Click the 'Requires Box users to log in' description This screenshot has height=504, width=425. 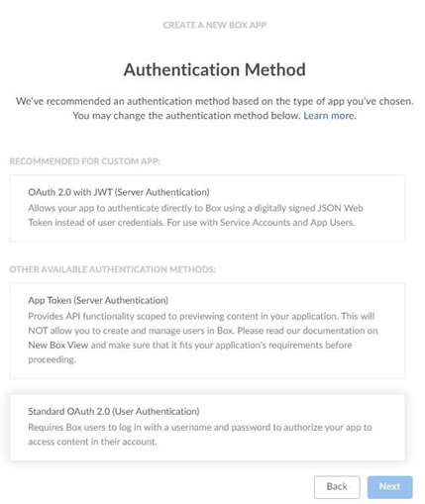pyautogui.click(x=200, y=435)
